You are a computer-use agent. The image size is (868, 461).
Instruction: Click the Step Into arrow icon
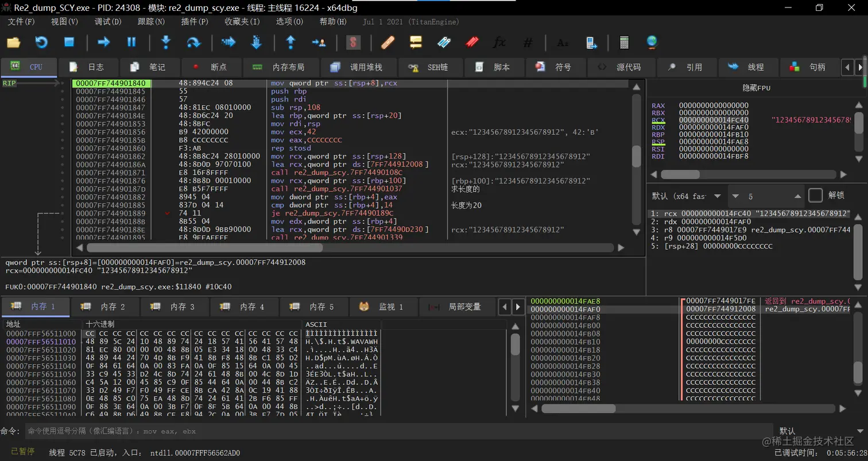coord(166,42)
